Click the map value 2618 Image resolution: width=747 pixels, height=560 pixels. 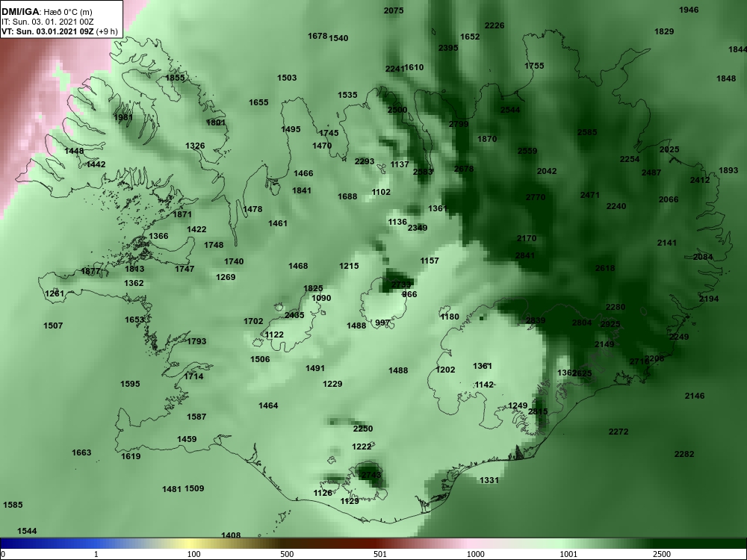605,268
